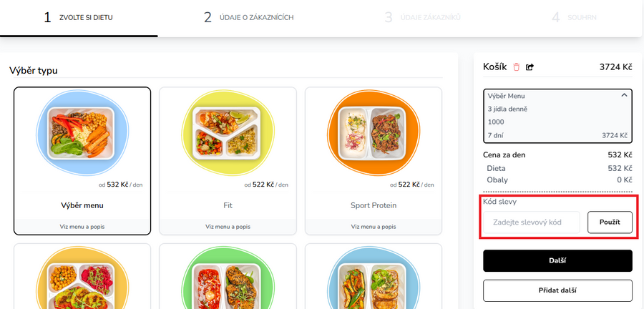
Task: Click the Přidat další button
Action: coord(557,290)
